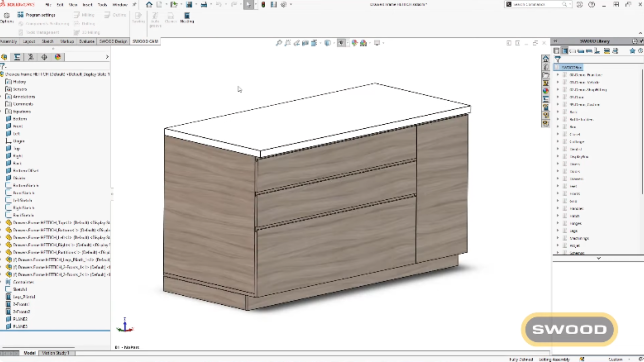Click Edit Appearance in view toolbar
Viewport: 644px width, 362px height.
354,43
